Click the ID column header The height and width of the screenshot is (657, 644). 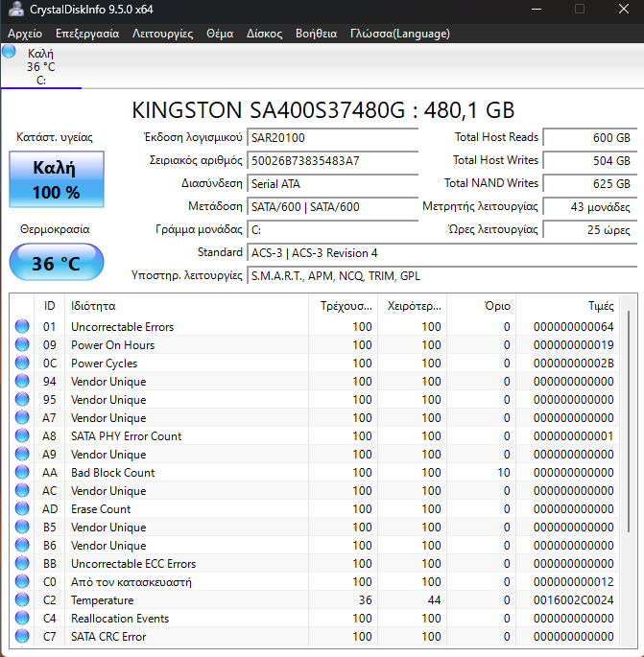[x=50, y=306]
